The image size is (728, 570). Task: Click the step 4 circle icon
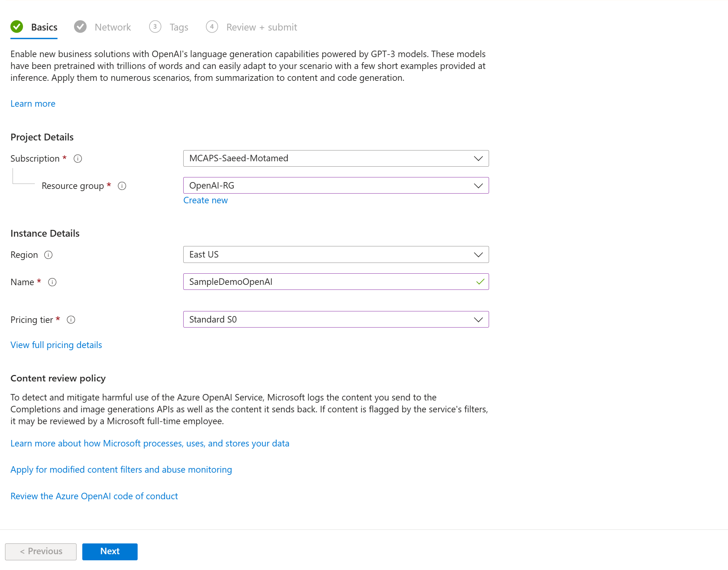coord(212,27)
